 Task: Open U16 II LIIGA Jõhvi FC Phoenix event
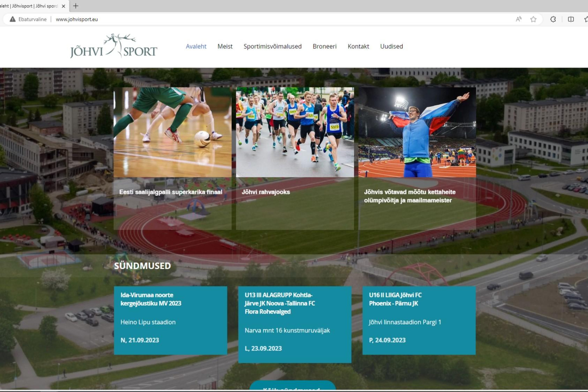coord(395,299)
